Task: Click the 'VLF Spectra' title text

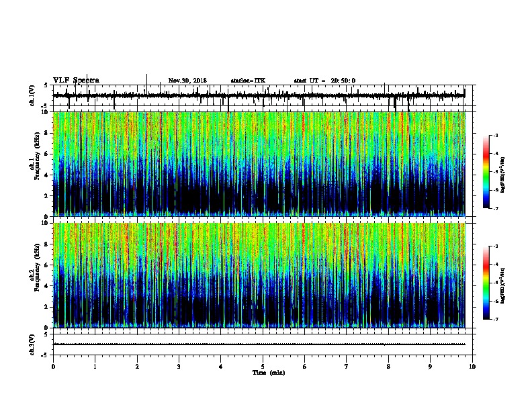Action: point(76,81)
